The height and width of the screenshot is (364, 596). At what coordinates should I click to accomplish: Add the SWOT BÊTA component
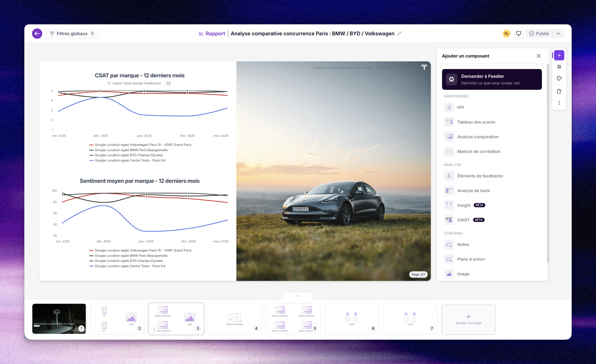492,220
